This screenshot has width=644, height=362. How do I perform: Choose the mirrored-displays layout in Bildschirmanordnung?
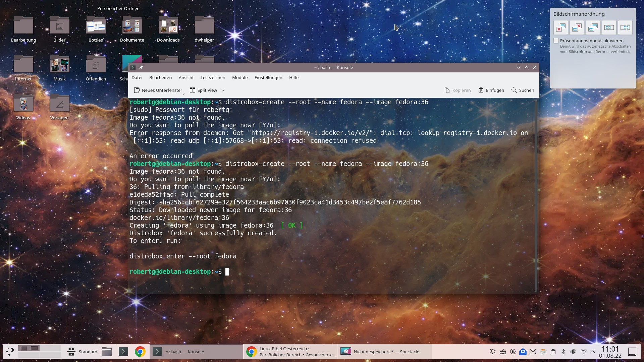[x=593, y=27]
